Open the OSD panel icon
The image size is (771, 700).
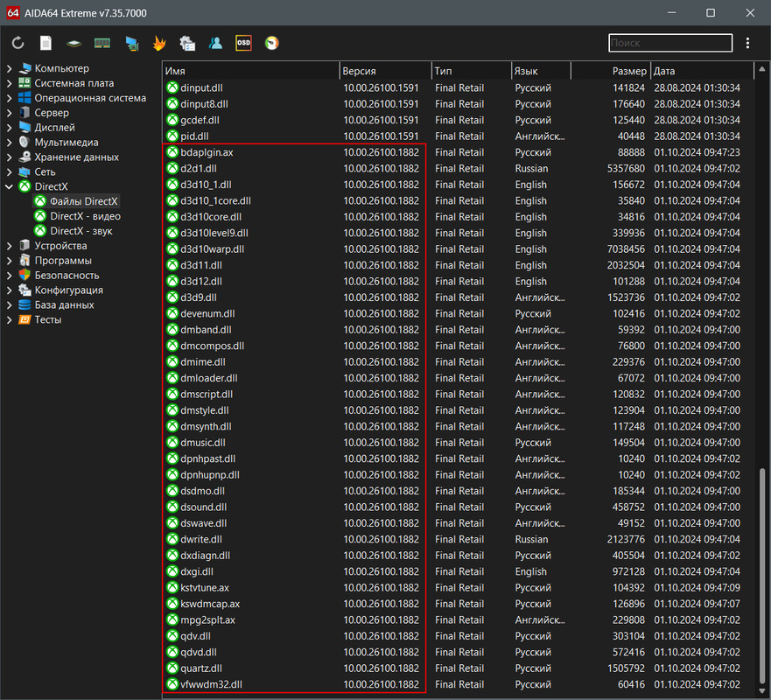coord(243,43)
